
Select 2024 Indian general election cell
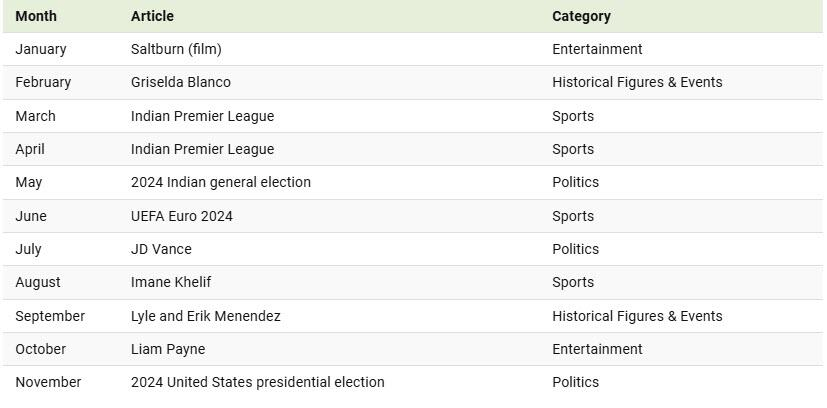coord(220,182)
